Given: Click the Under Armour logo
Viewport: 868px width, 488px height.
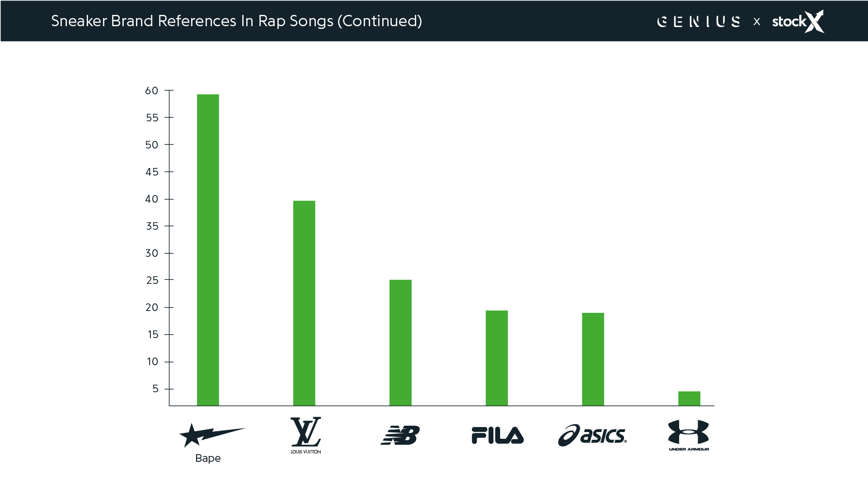Looking at the screenshot, I should coord(689,435).
